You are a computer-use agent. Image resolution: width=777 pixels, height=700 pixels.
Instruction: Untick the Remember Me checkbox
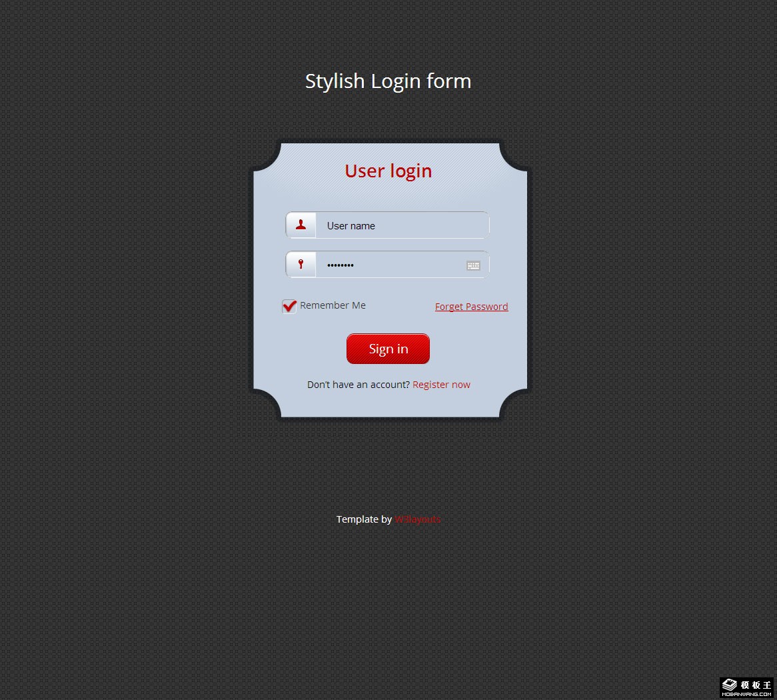point(289,306)
